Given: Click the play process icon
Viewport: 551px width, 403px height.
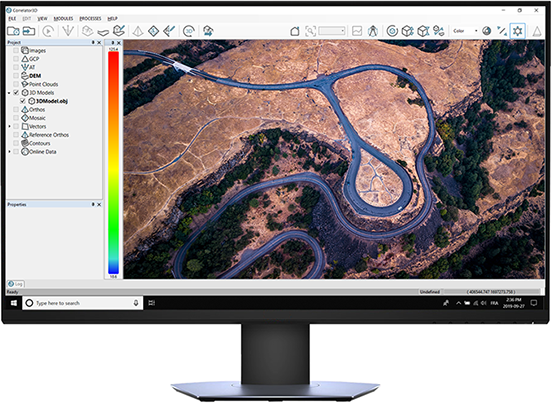Looking at the screenshot, I should pyautogui.click(x=48, y=31).
